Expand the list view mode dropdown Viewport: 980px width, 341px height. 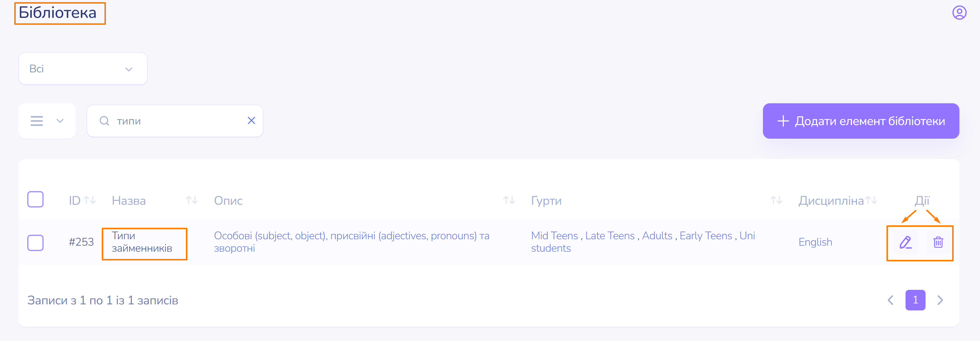point(47,121)
